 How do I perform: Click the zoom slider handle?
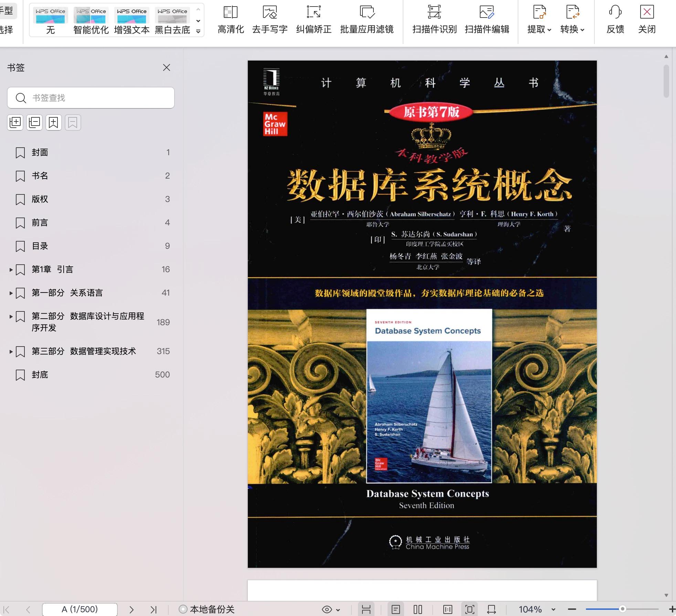point(622,609)
